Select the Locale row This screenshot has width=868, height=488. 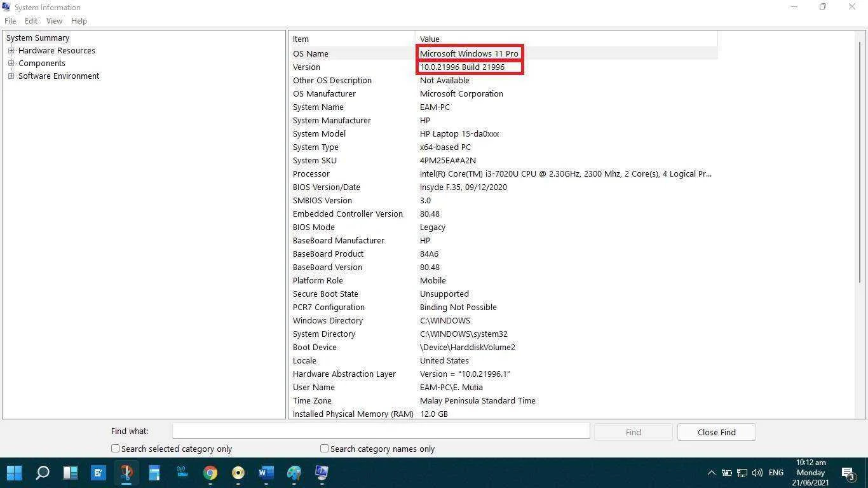coord(503,360)
